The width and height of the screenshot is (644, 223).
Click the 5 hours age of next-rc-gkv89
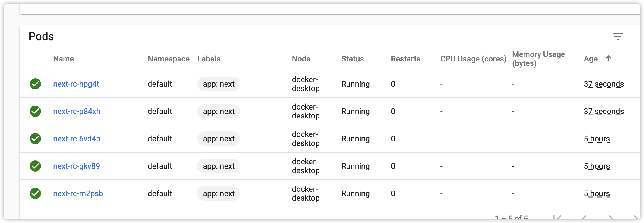click(597, 166)
